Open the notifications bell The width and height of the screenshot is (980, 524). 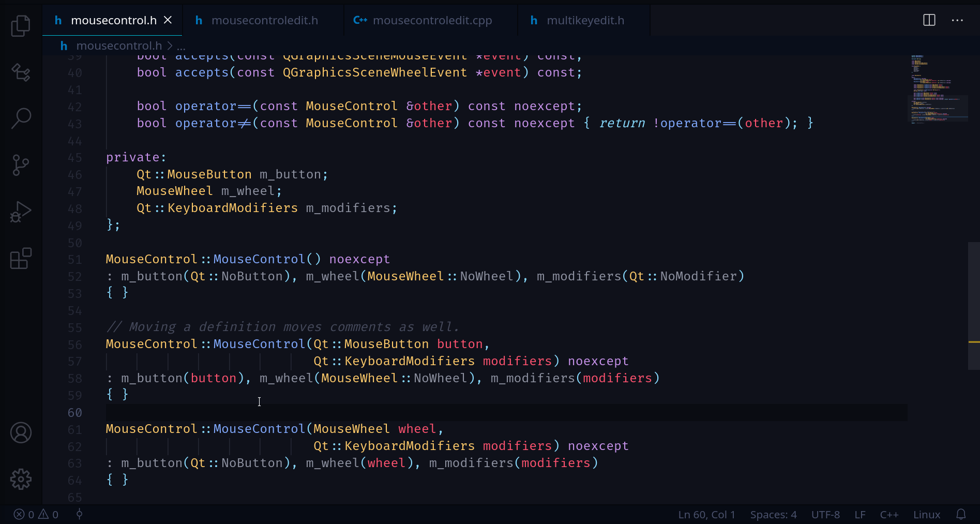tap(961, 514)
